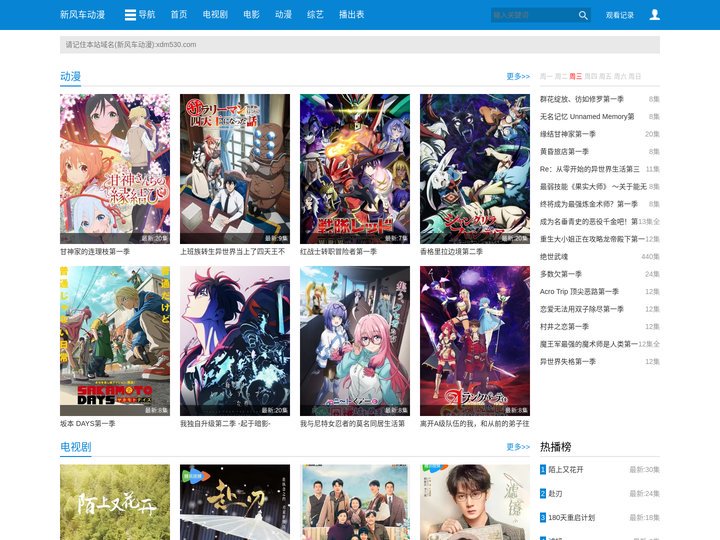Open 我独自升级第二季 poster thumbnail

[x=235, y=341]
